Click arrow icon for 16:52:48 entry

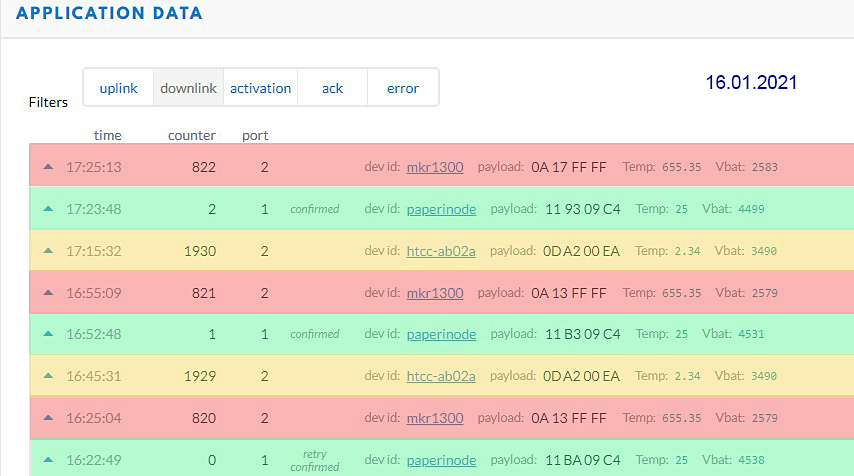click(48, 334)
